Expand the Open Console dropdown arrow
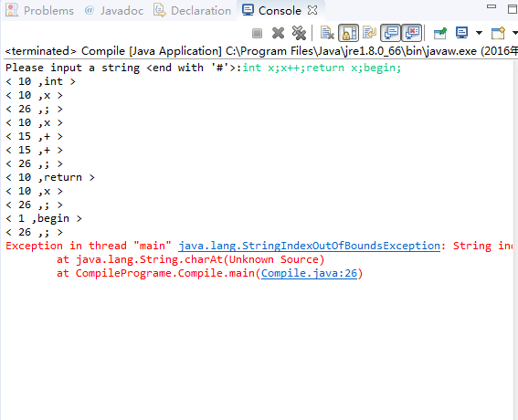The image size is (518, 420). tap(514, 33)
